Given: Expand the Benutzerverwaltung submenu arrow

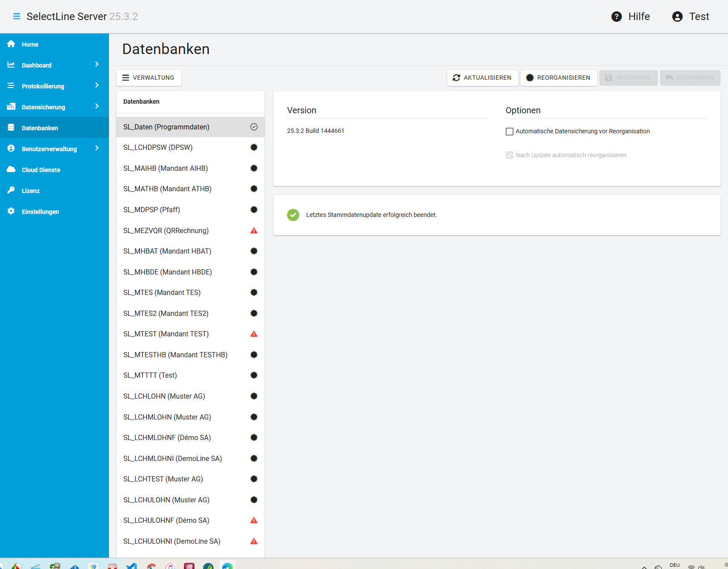Looking at the screenshot, I should (x=97, y=148).
